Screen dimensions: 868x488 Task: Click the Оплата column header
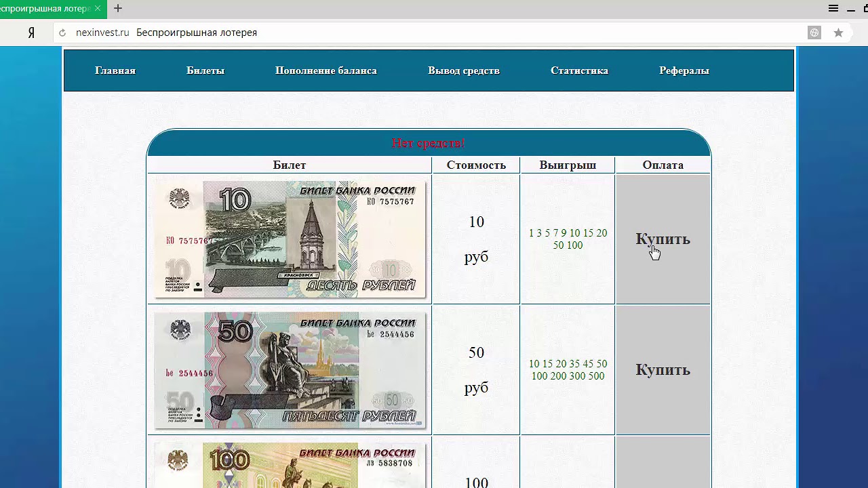click(663, 165)
